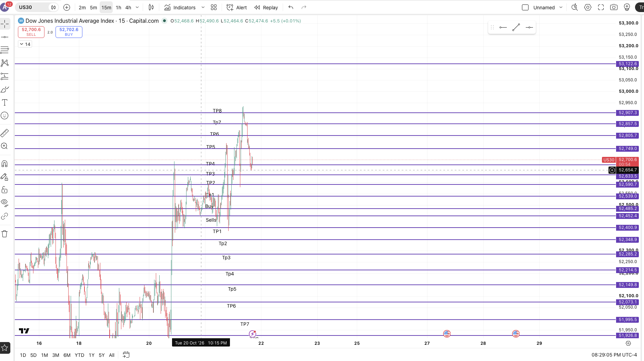644x361 pixels.
Task: Select the YTD date range
Action: click(x=79, y=355)
